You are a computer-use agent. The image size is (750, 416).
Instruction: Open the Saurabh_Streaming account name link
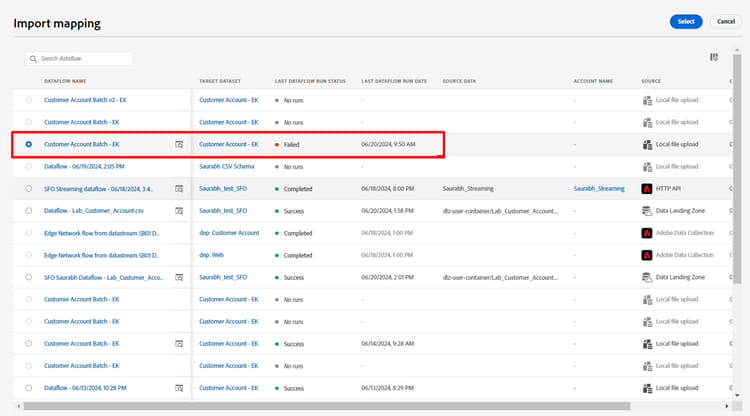coord(599,189)
